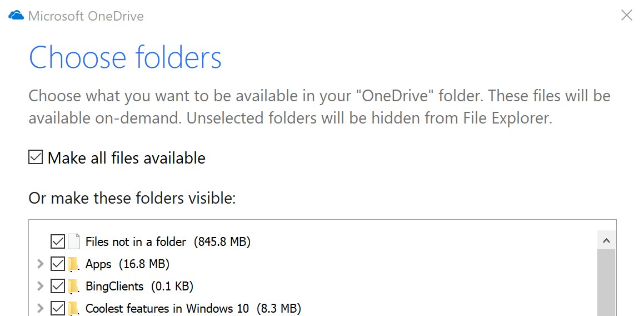Toggle the BingClients folder checkbox
Image resolution: width=644 pixels, height=316 pixels.
tap(57, 287)
